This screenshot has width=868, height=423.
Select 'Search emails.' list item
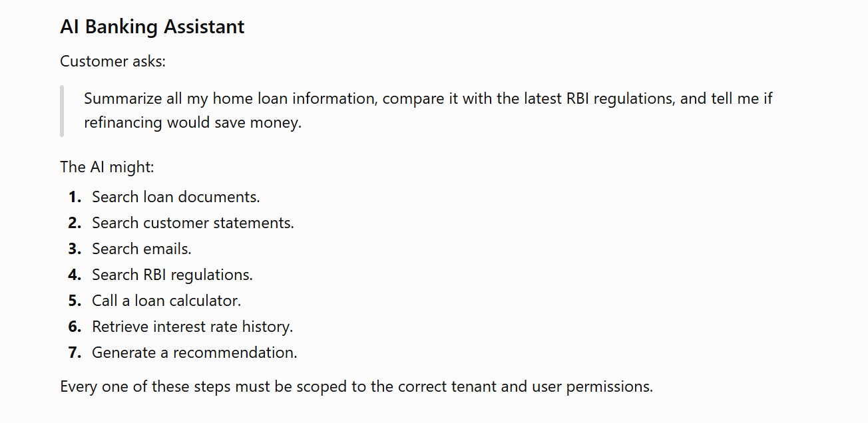click(142, 249)
